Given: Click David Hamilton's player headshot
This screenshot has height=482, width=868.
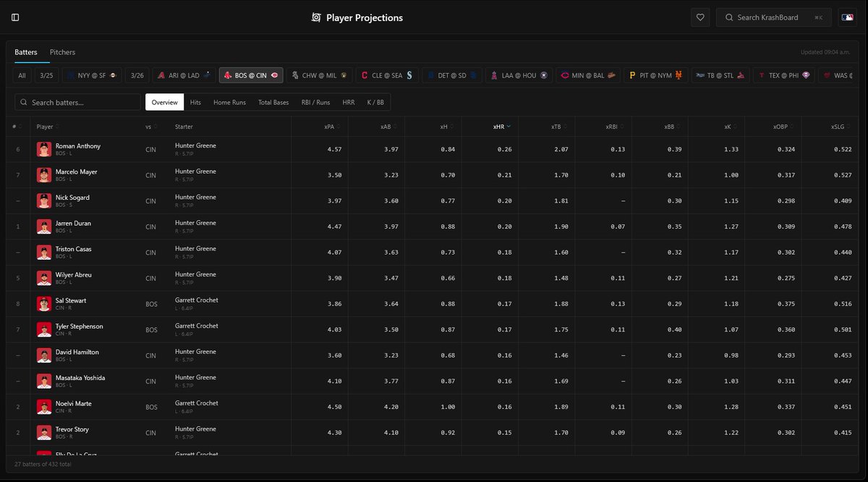Looking at the screenshot, I should click(44, 355).
